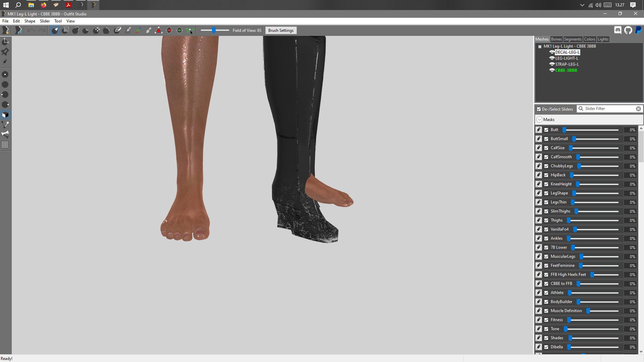Uncheck the KneeHeight slider checkbox
The image size is (644, 362).
[546, 184]
